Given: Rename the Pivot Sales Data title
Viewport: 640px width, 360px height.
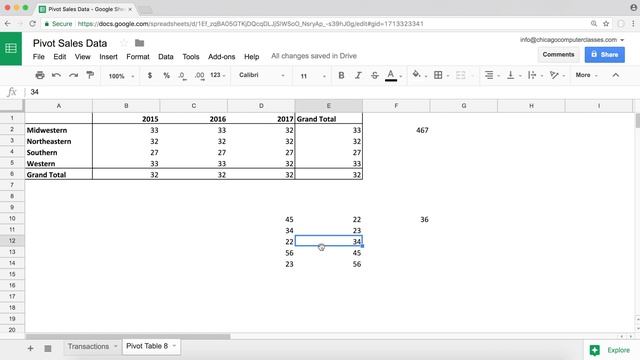Looking at the screenshot, I should pos(70,43).
